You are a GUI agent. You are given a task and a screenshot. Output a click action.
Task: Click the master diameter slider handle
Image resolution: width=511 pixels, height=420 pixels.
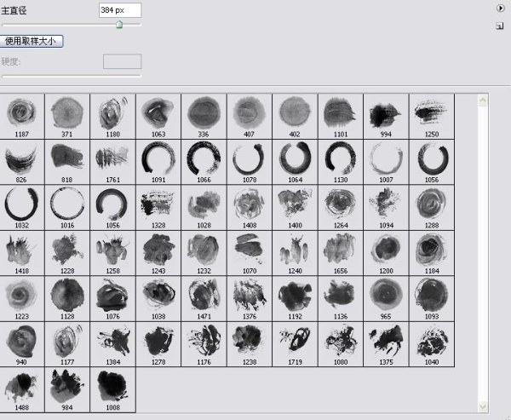pos(119,25)
